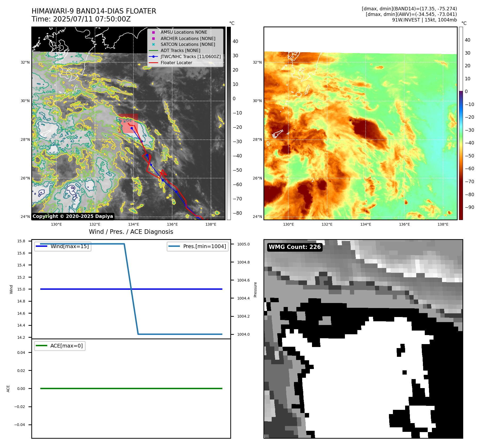481x448 pixels.
Task: Click the 32°N label on the infrared map
Action: (x=25, y=62)
